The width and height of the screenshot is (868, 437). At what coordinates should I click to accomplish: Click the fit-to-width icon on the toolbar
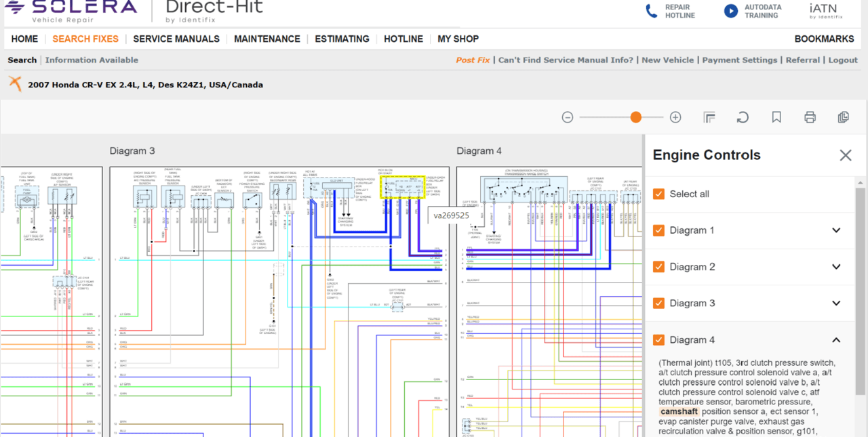(709, 117)
